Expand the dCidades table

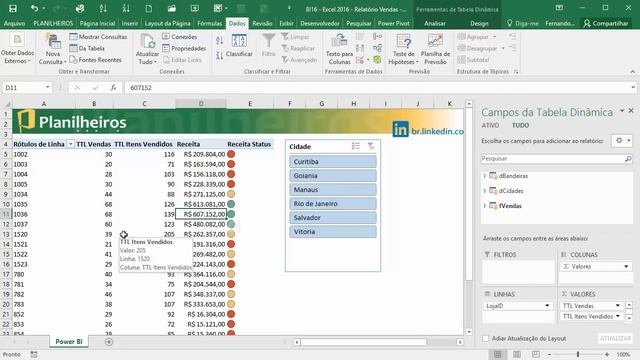[484, 191]
